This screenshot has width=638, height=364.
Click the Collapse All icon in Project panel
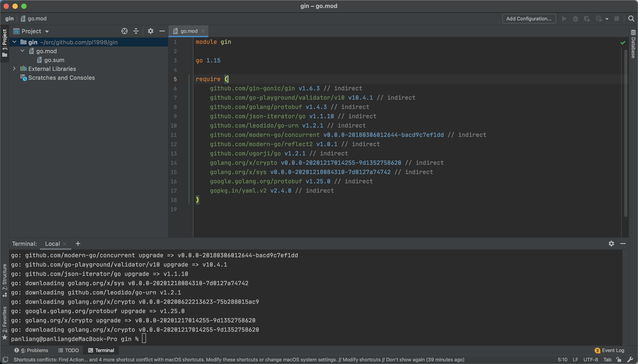tap(136, 31)
